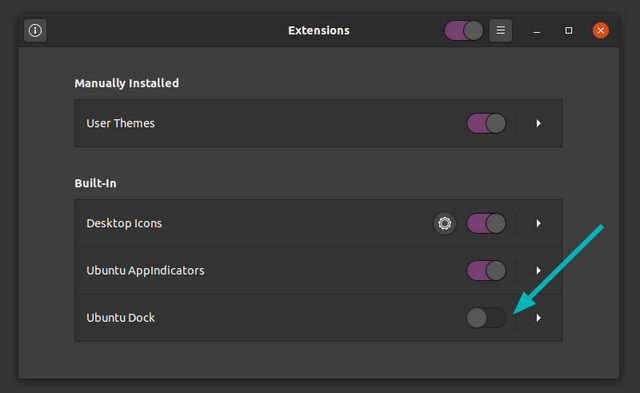This screenshot has height=393, width=640.
Task: Click the Extensions title in header bar
Action: click(x=319, y=31)
